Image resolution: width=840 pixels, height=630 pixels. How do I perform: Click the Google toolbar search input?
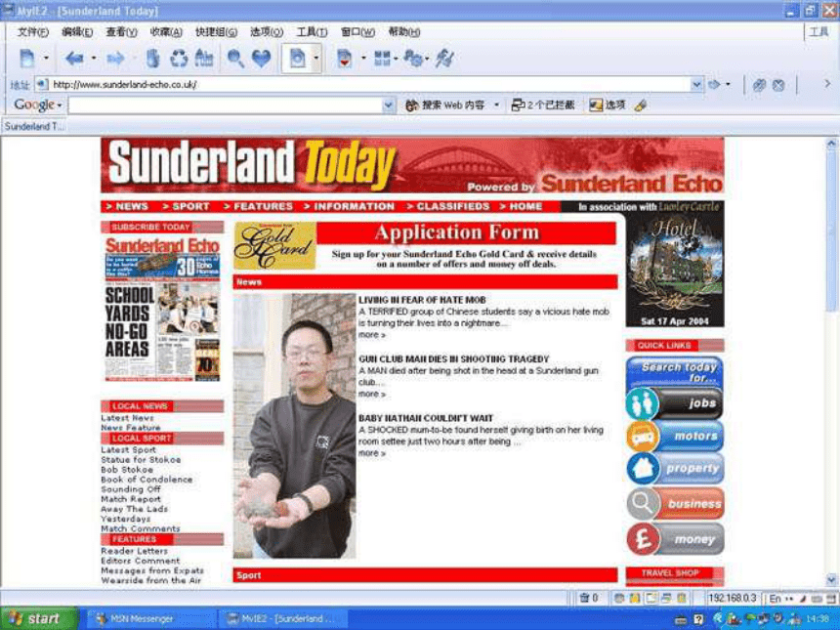click(x=226, y=105)
